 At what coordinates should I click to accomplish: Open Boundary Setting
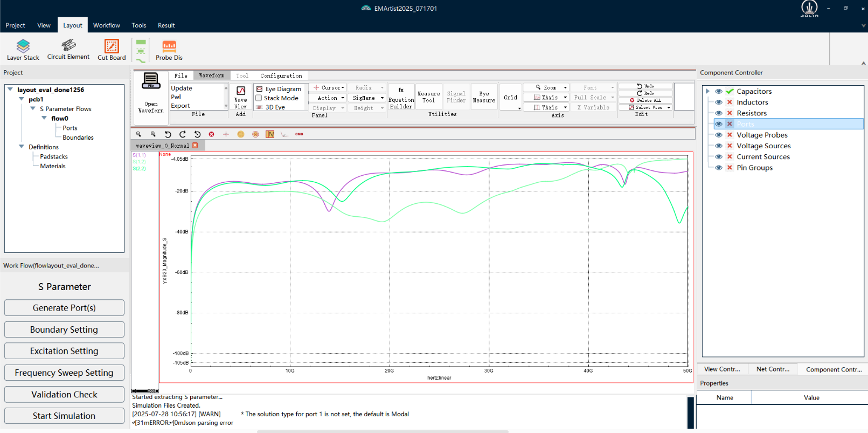[x=64, y=329]
